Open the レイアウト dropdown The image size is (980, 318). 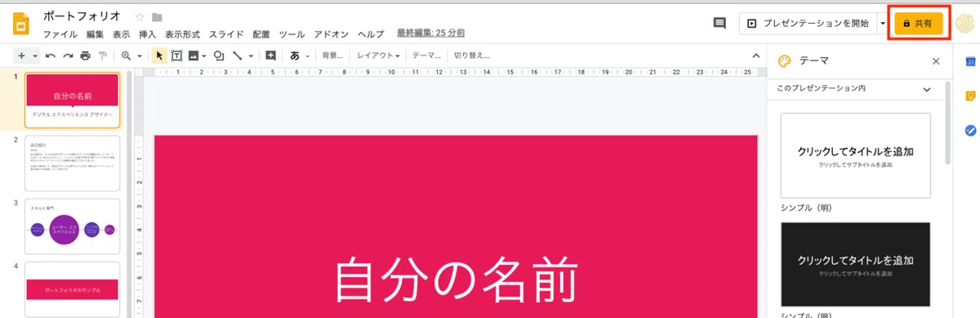click(x=378, y=56)
